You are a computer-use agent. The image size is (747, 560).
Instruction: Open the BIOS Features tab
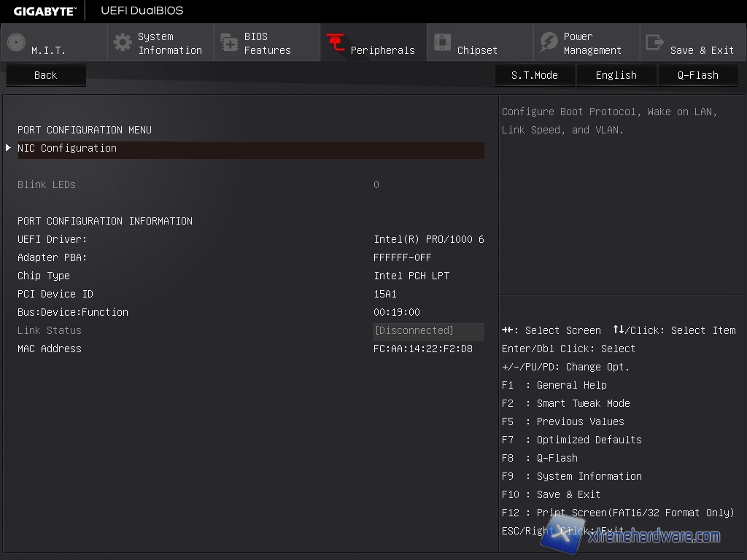[267, 43]
